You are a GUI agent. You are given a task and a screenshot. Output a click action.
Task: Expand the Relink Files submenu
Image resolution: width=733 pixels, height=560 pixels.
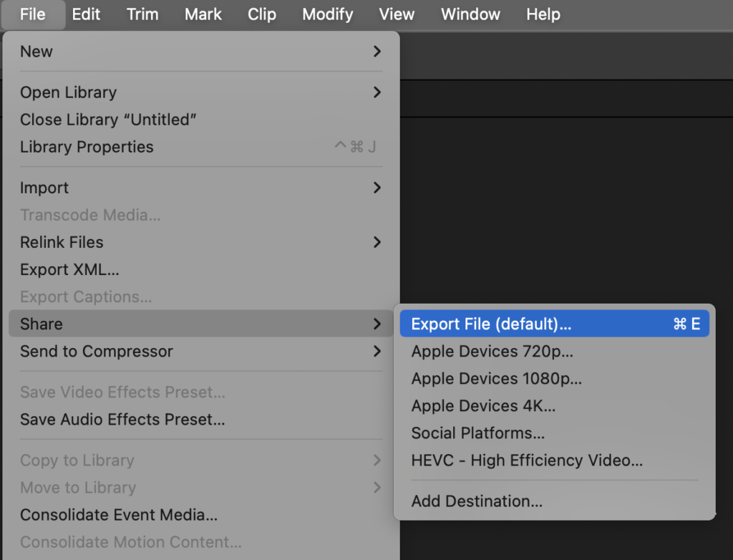tap(201, 242)
